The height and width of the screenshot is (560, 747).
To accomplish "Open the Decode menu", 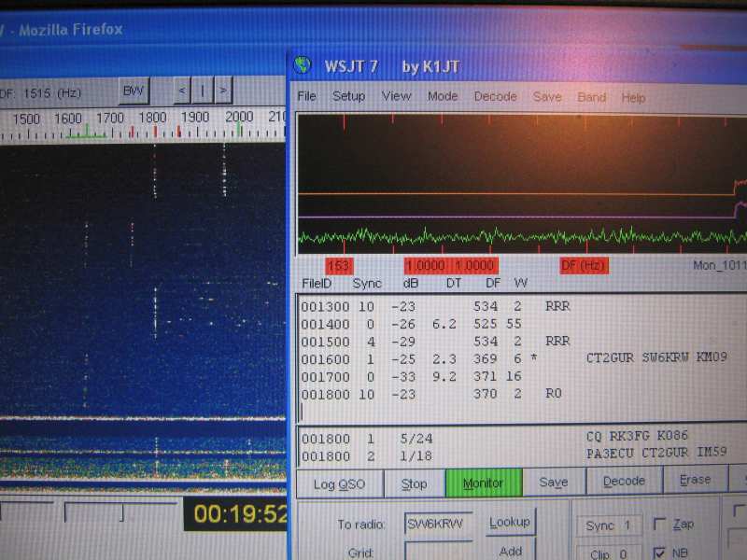I will click(495, 97).
